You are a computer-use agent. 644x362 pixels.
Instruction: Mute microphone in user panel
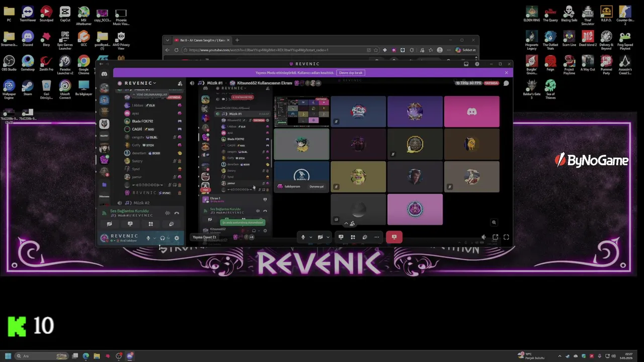[148, 238]
